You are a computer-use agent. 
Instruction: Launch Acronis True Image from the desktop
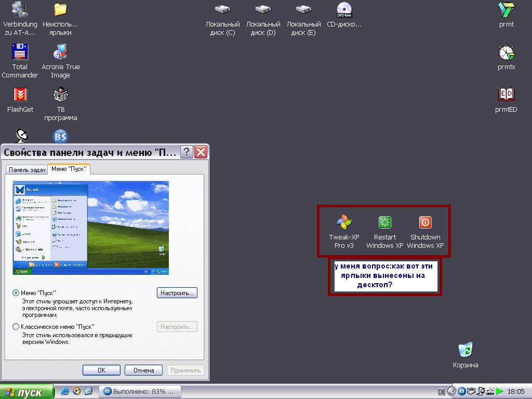pyautogui.click(x=60, y=61)
